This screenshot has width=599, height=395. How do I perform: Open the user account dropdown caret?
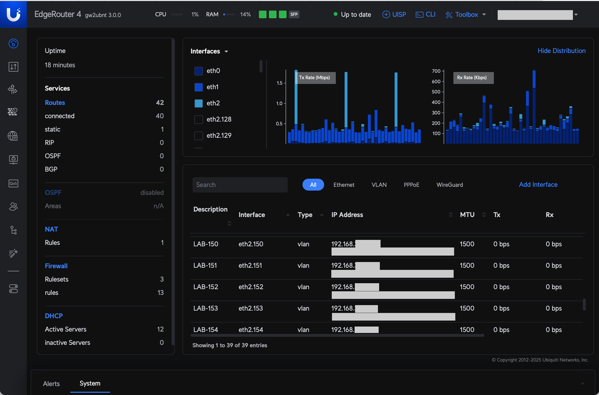point(576,15)
